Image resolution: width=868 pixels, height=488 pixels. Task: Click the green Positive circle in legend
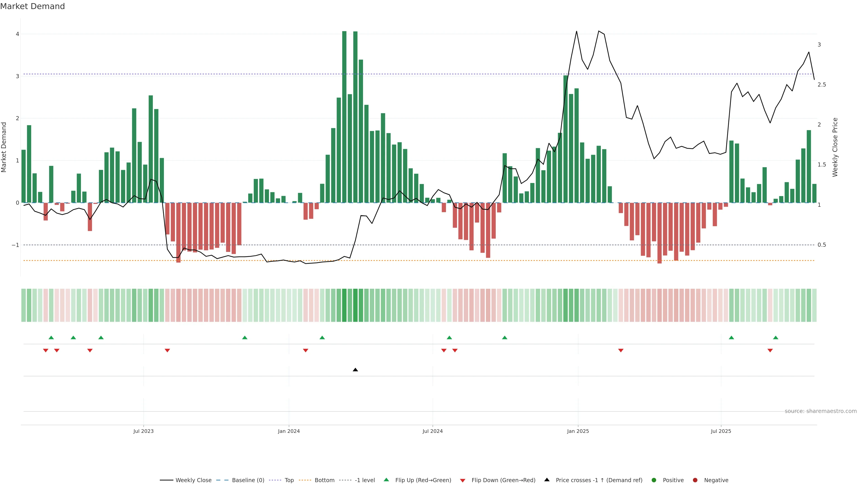click(654, 480)
